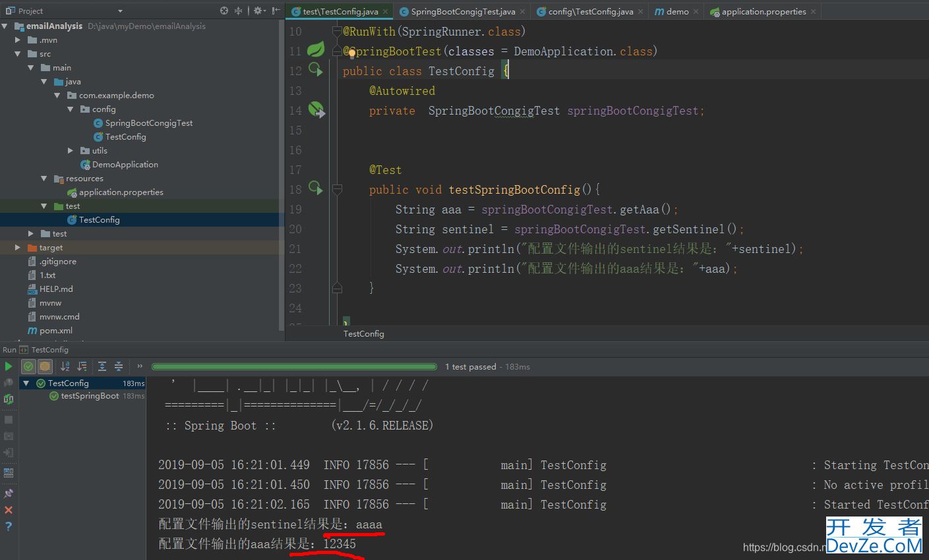Click the green test progress bar

click(294, 367)
